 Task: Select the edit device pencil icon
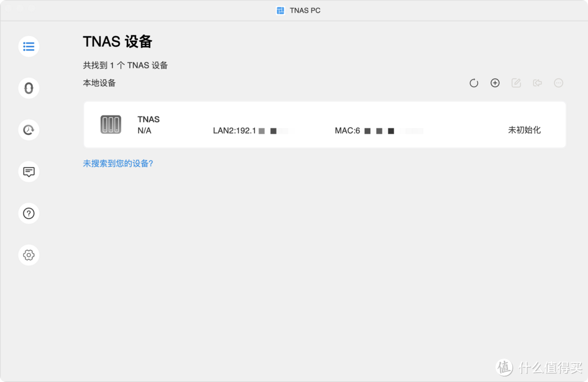pyautogui.click(x=516, y=83)
